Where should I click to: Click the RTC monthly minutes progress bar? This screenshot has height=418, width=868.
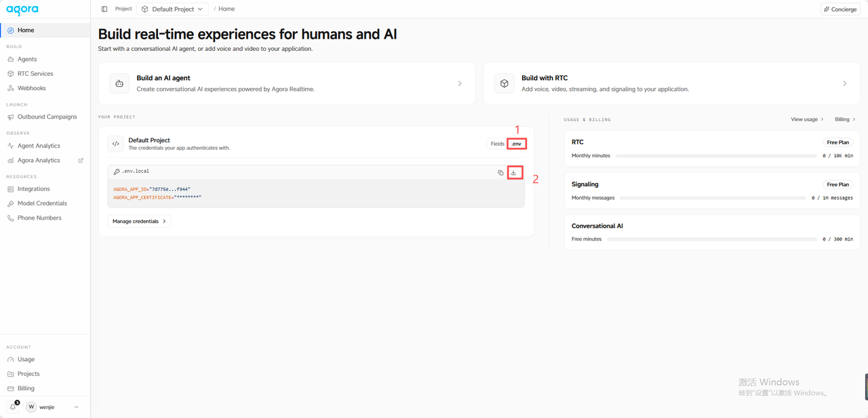click(x=716, y=156)
